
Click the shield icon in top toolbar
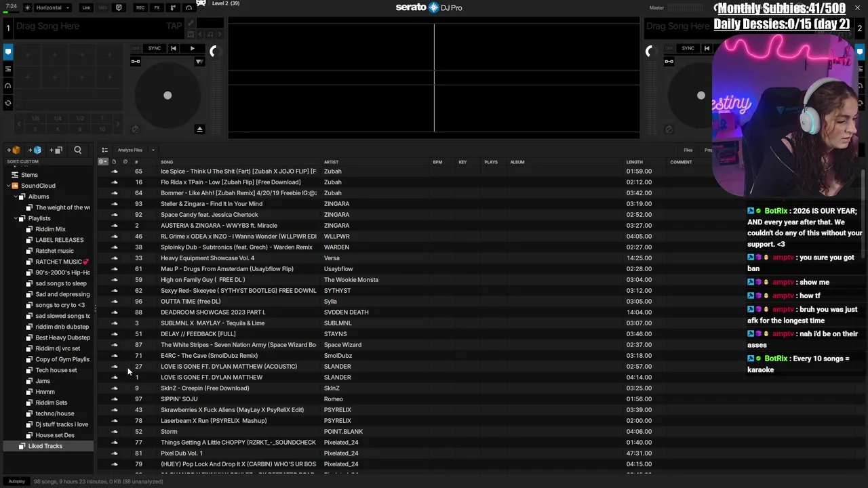tap(119, 7)
